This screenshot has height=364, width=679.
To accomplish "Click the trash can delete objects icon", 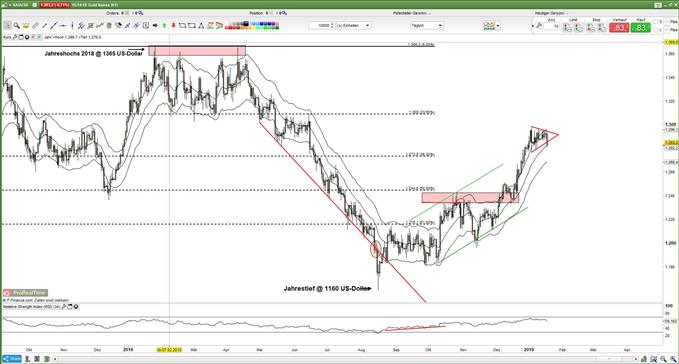I will point(109,26).
